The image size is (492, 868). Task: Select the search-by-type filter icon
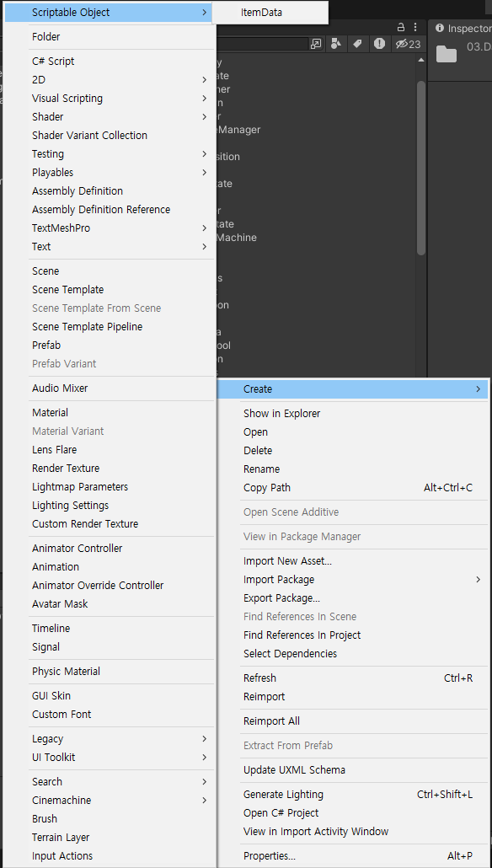[x=335, y=44]
